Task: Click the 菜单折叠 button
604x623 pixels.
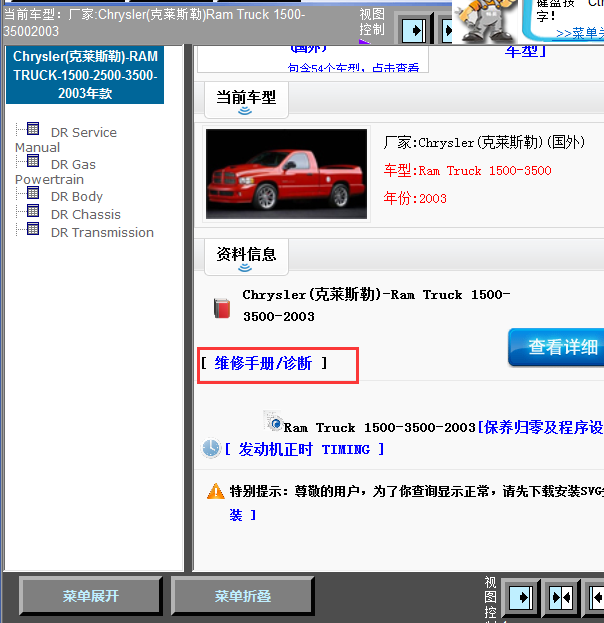Action: point(242,596)
